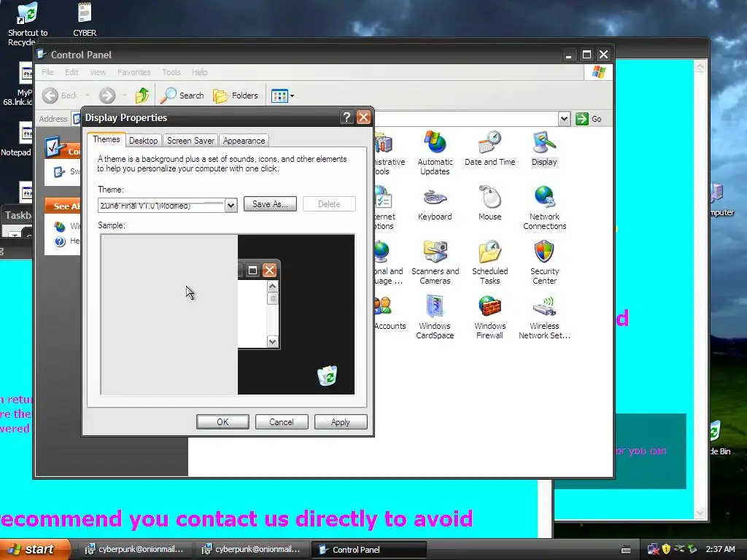
Task: Open the Network Connections icon
Action: (x=544, y=208)
